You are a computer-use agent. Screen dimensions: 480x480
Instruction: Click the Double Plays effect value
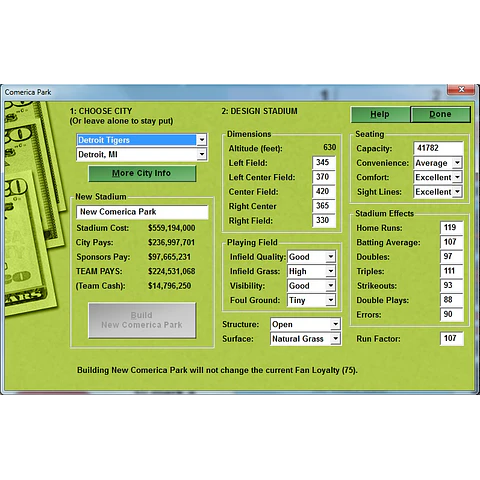pos(451,300)
